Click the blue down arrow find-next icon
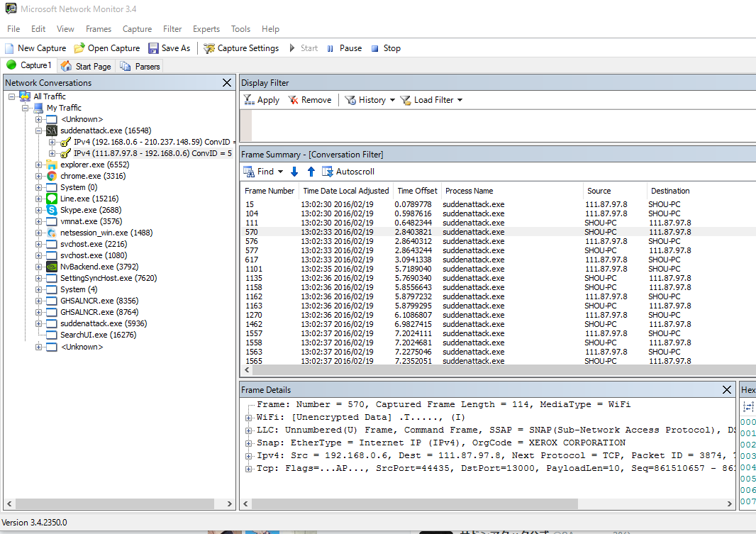Viewport: 756px width, 534px height. (x=294, y=172)
